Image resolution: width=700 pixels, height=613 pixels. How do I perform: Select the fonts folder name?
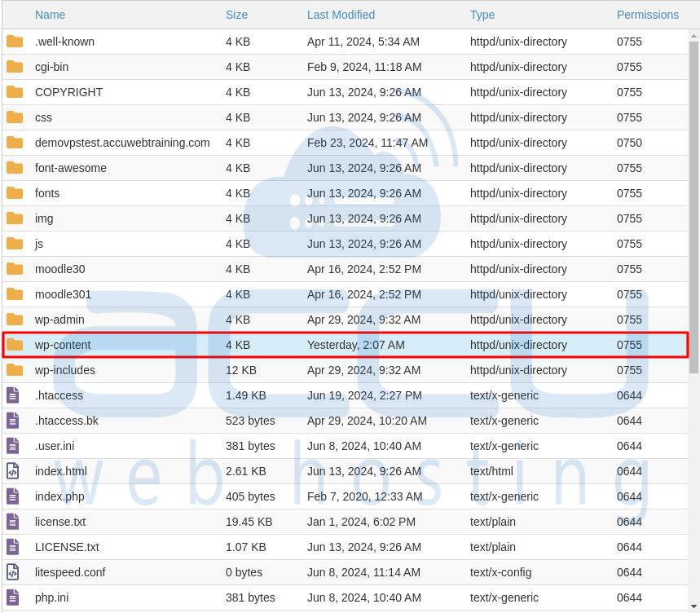tap(47, 193)
